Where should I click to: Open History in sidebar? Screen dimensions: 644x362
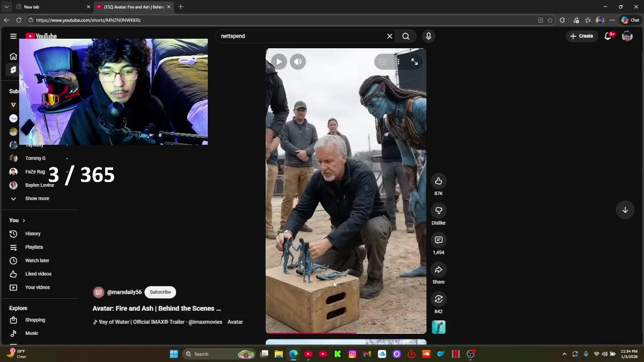coord(33,234)
